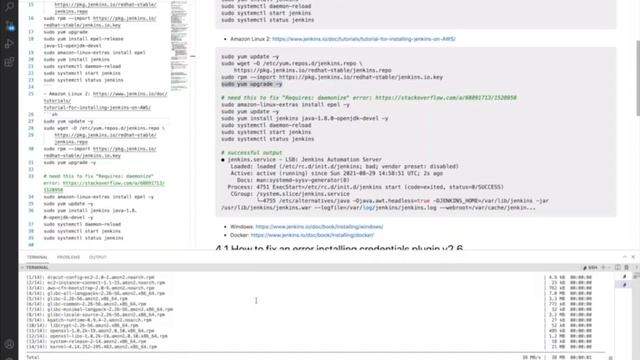Open the Amazon Linux 2 tutorial link in preview
This screenshot has width=640, height=360.
pyautogui.click(x=364, y=39)
